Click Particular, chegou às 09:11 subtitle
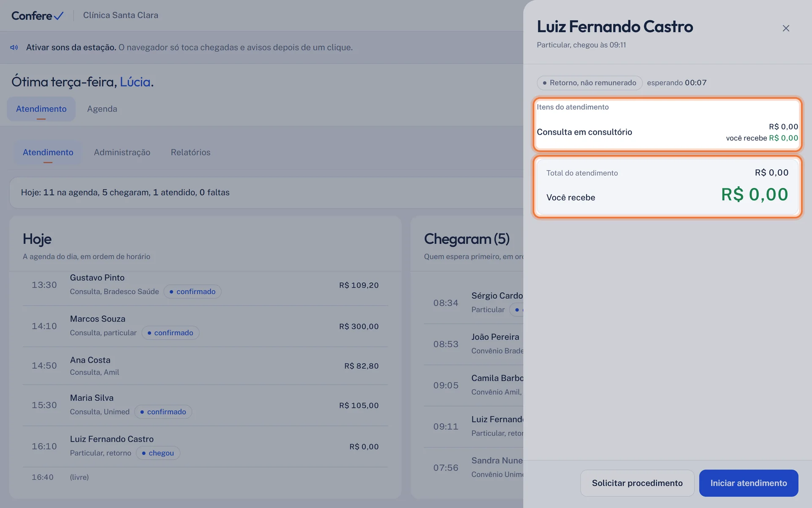Viewport: 812px width, 508px height. click(581, 45)
